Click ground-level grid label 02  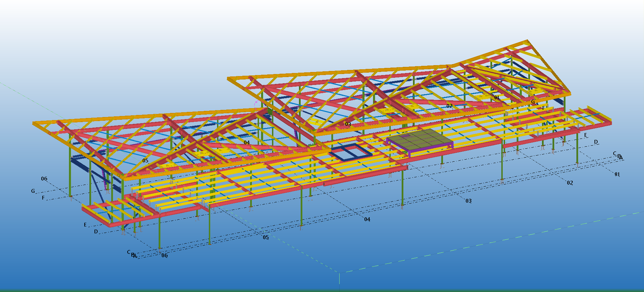click(x=570, y=183)
